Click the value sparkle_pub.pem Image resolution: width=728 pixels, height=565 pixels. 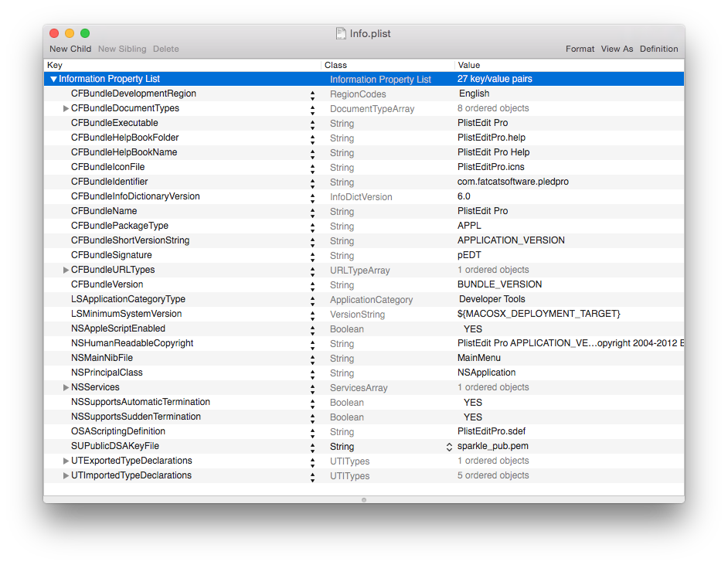[x=492, y=446]
